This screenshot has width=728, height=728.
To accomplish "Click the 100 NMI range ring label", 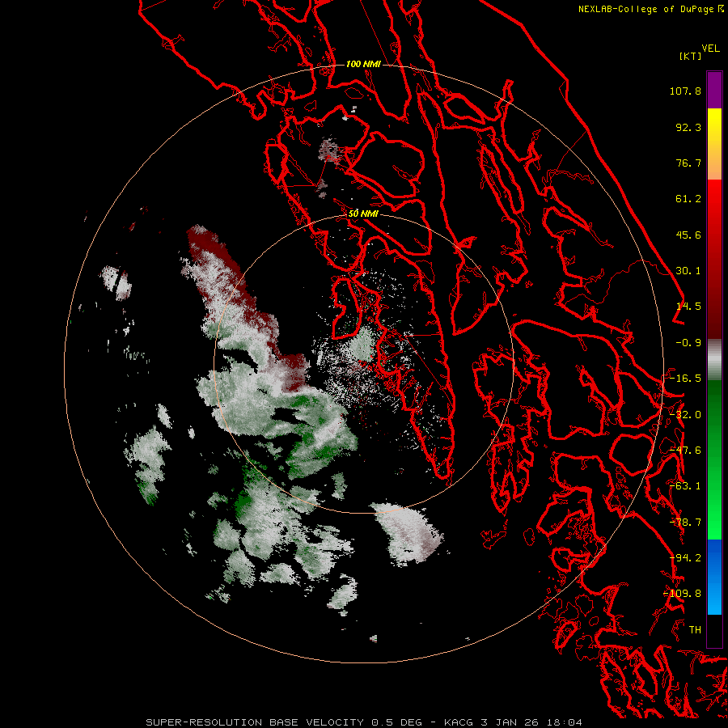I will pos(363,64).
